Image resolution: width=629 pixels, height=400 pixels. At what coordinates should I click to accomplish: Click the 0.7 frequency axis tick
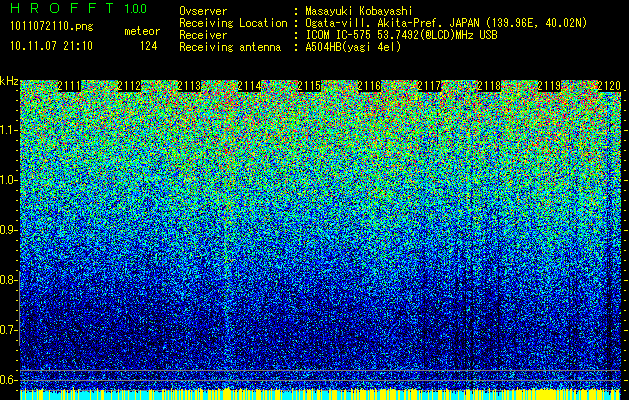coord(9,330)
